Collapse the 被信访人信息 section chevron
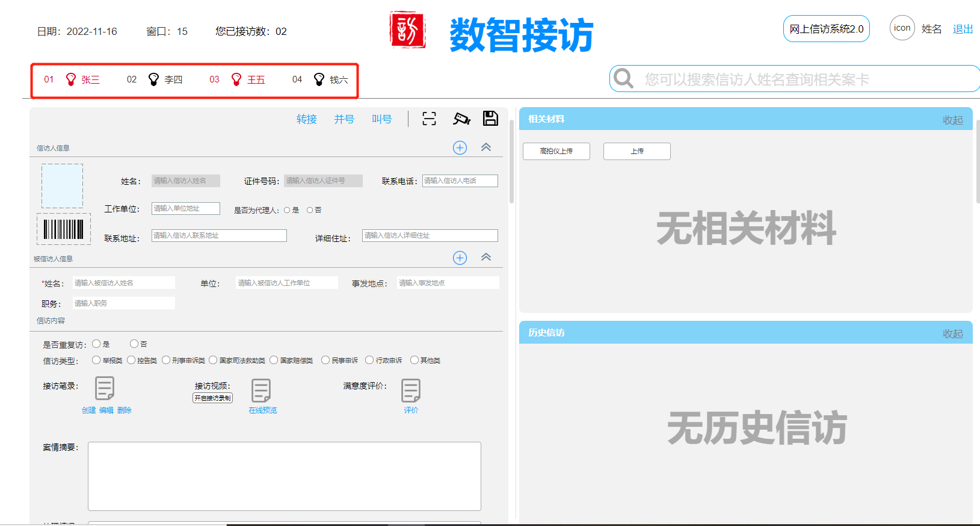Screen dimensions: 980x526 (x=486, y=257)
